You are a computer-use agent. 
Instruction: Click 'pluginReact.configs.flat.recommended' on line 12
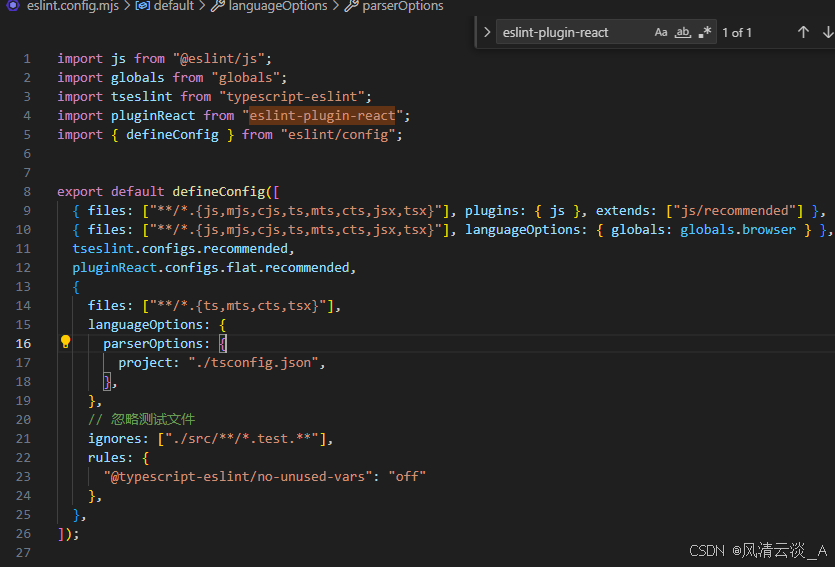click(x=211, y=268)
